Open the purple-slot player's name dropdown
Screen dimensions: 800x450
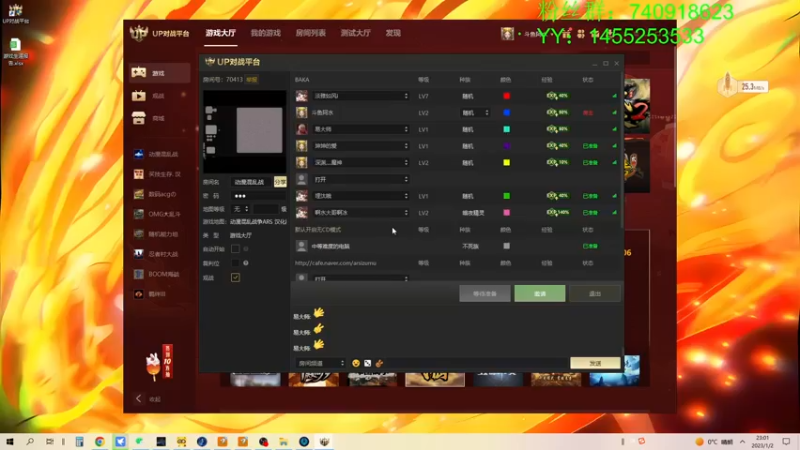361,146
